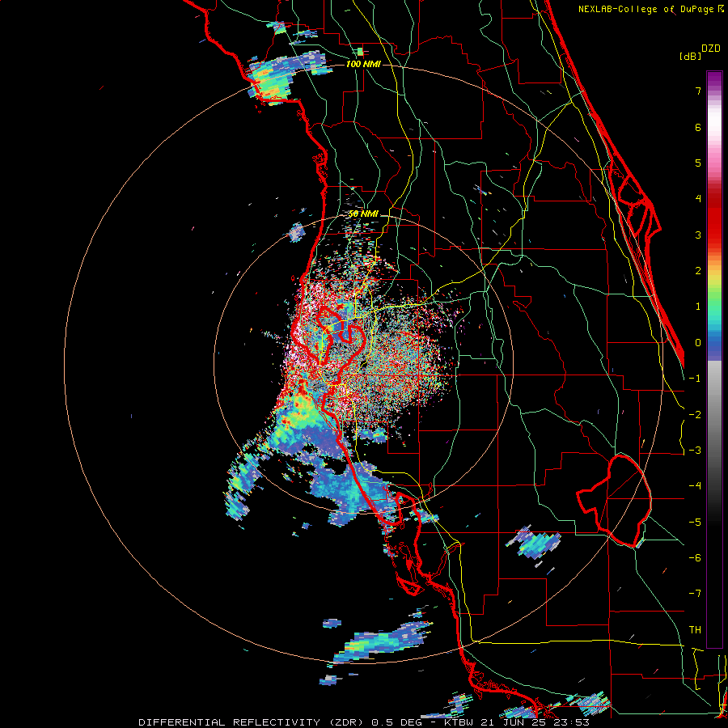Click the 4 value on the color scale

698,199
